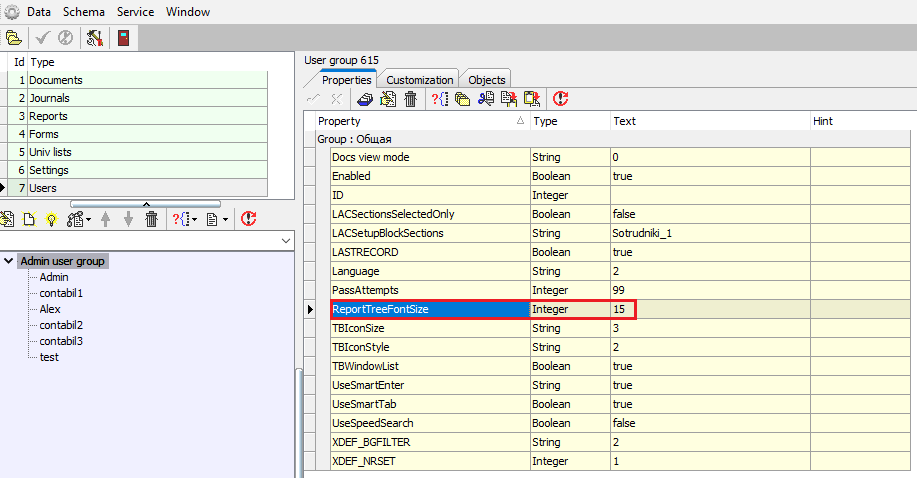Open dropdown of the document structure icon

point(88,220)
